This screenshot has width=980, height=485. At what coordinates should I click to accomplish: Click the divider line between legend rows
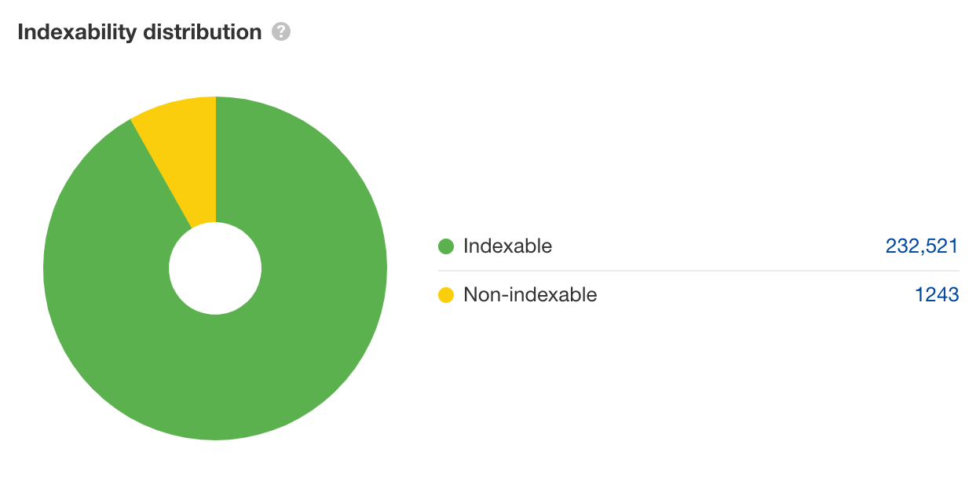698,271
